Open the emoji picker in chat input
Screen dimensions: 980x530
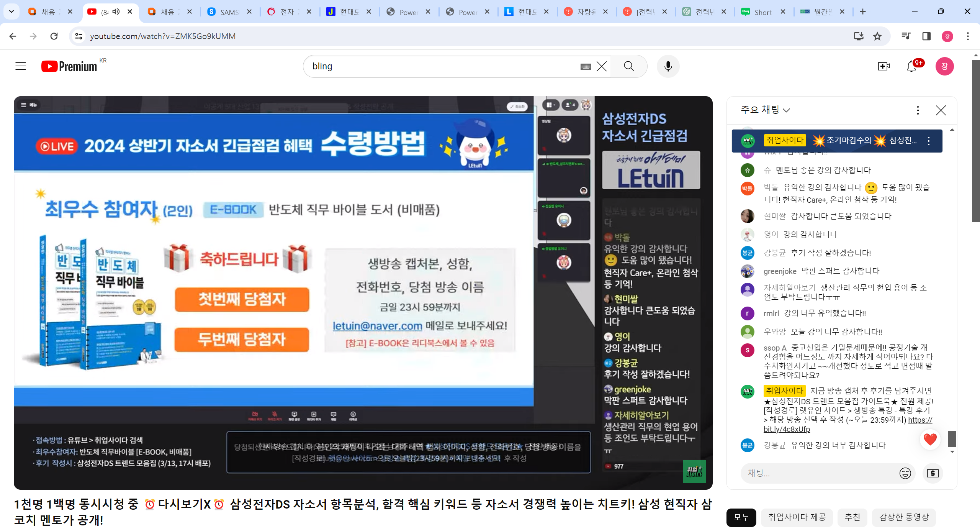[905, 473]
